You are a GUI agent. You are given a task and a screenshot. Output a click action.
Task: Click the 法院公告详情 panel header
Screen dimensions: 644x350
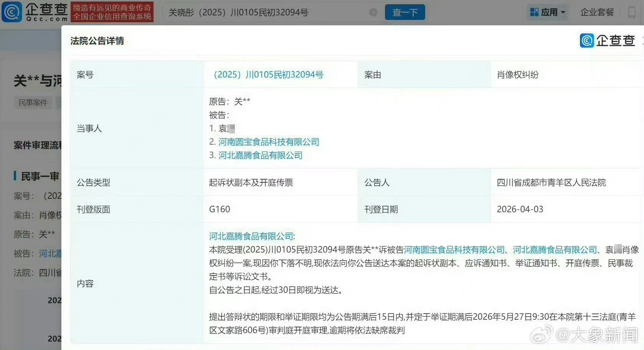point(97,41)
